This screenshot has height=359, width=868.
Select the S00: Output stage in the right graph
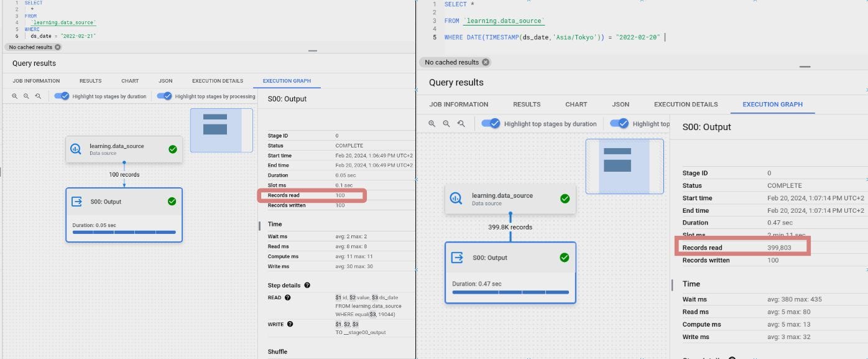(x=510, y=273)
